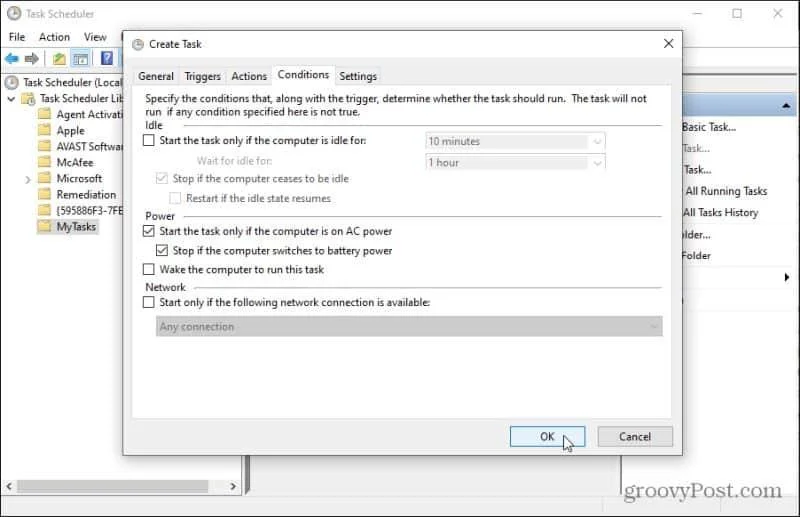This screenshot has height=517, width=800.
Task: Click the McAfee folder icon
Action: tap(45, 162)
